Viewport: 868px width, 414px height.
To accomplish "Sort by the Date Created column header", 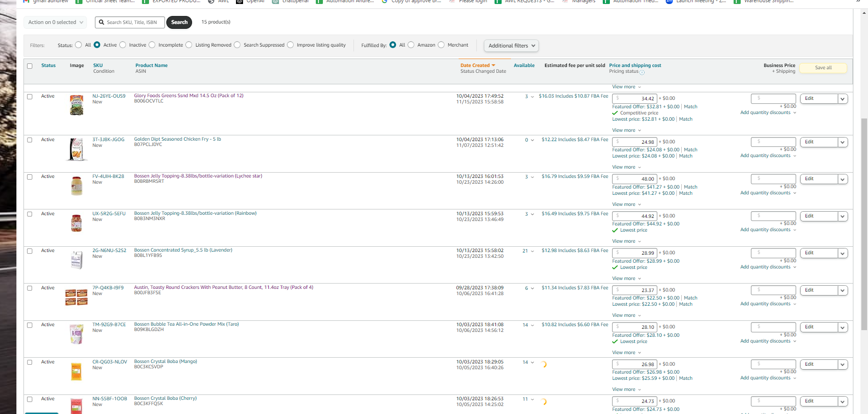I will pyautogui.click(x=475, y=65).
